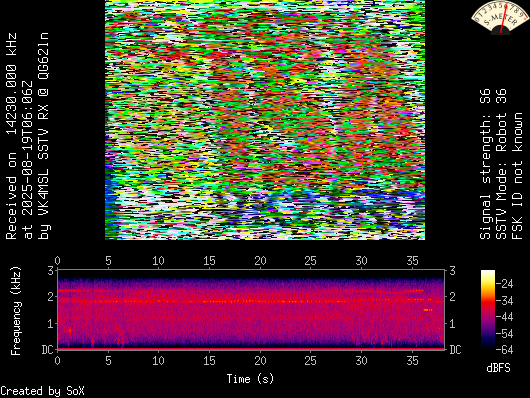Viewport: 530px width, 398px height.
Task: Click the top time axis '35' tick label
Action: pos(412,261)
